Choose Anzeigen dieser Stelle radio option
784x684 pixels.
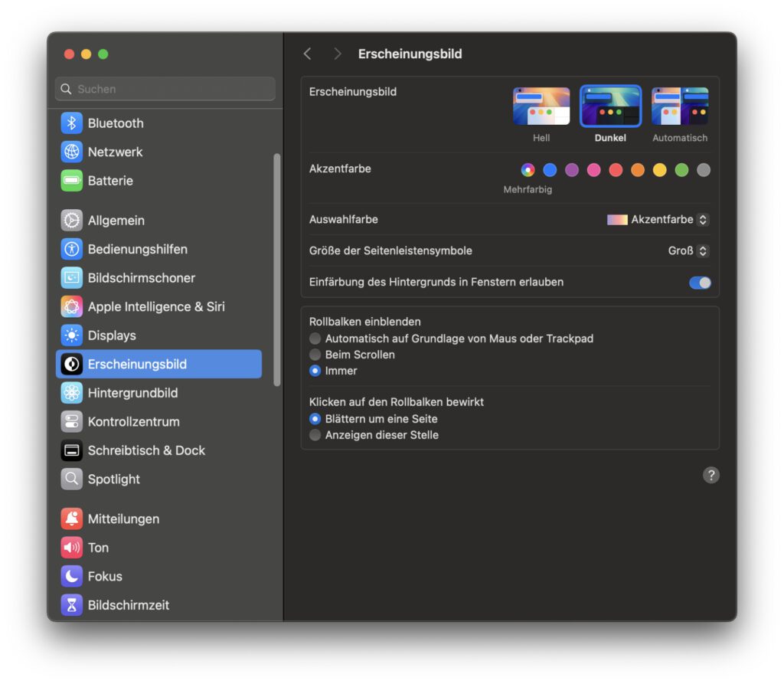(315, 434)
